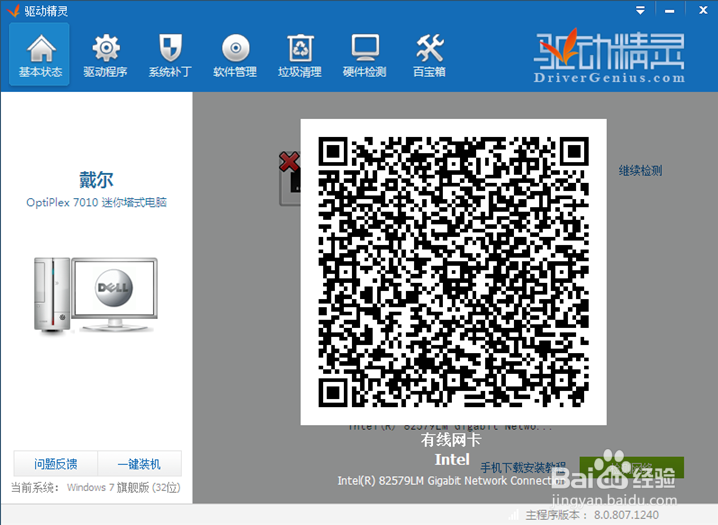
Task: Click the 有线网卡 label
Action: (451, 440)
